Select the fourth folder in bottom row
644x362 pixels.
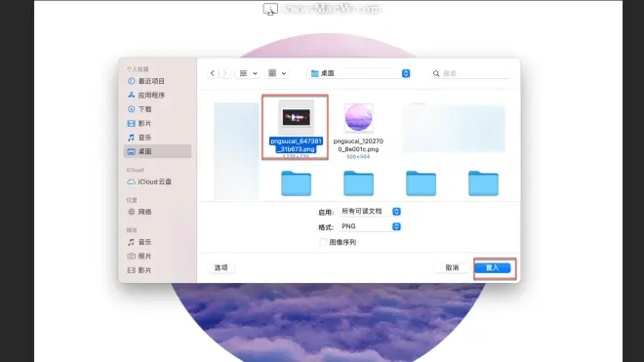click(483, 183)
